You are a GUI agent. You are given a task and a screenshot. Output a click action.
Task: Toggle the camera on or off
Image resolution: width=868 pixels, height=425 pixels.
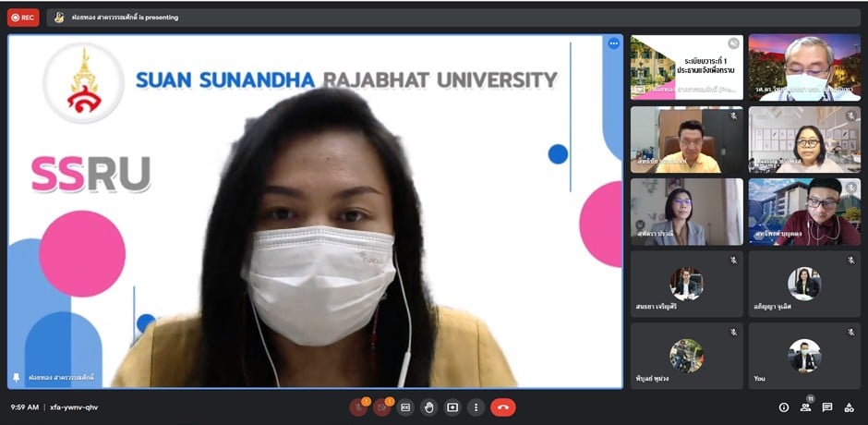pos(381,407)
